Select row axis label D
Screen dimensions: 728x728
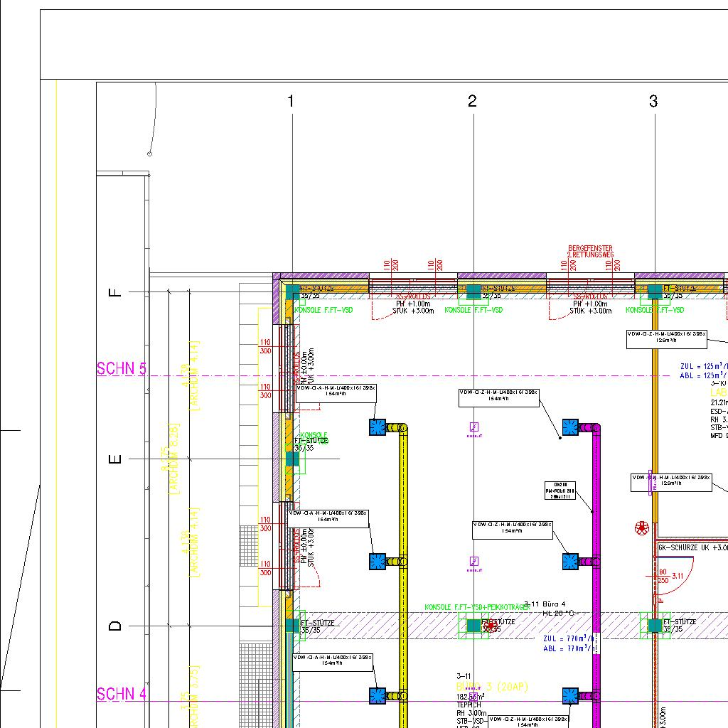coord(114,626)
